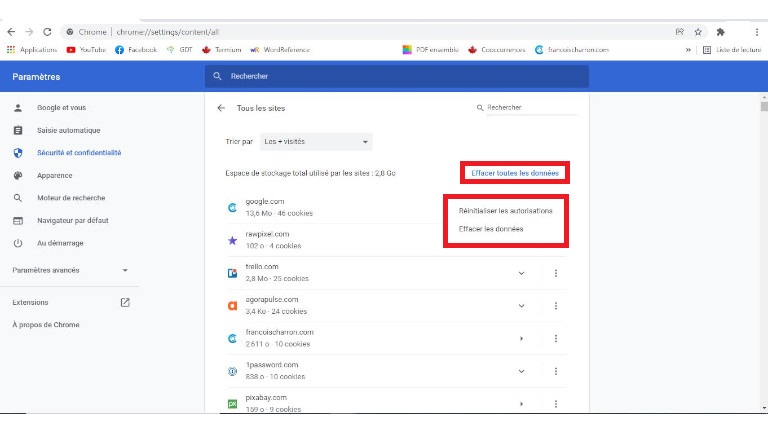Screen dimensions: 768x432
Task: Click the share page icon in address bar
Action: tap(680, 32)
